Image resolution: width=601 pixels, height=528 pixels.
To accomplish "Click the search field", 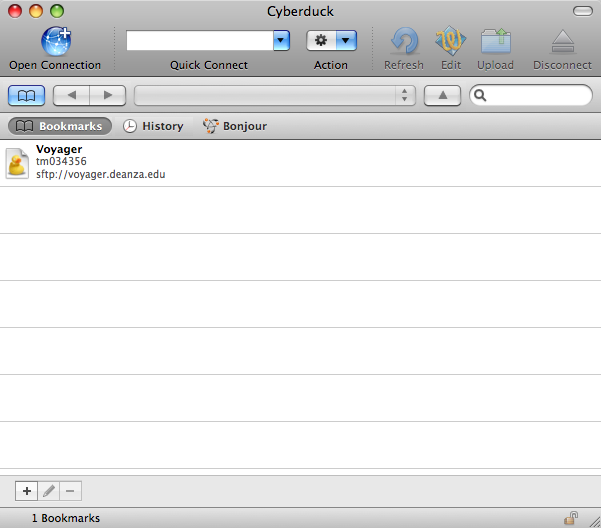I will point(531,95).
